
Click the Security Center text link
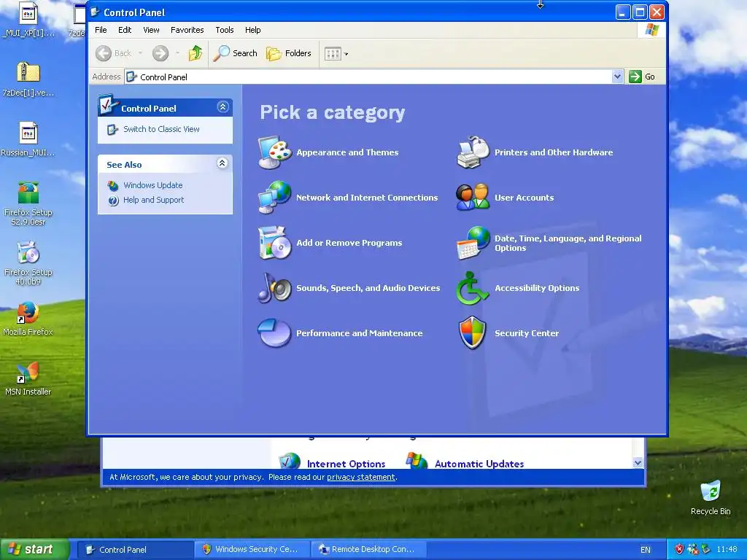[527, 333]
